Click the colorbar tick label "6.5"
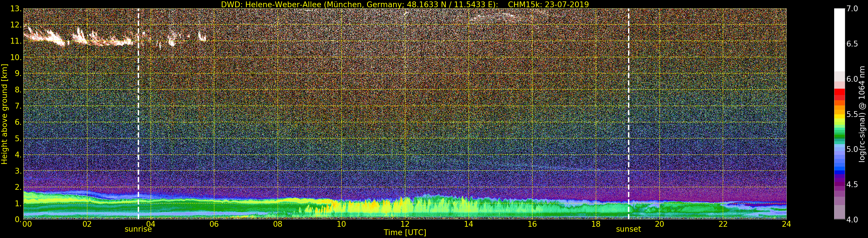 click(852, 44)
